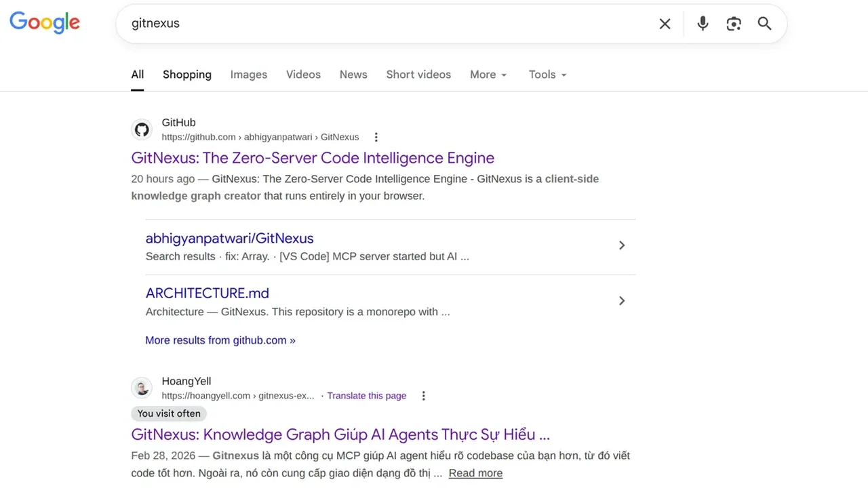Click More results from github.com
Image resolution: width=868 pixels, height=488 pixels.
tap(220, 340)
